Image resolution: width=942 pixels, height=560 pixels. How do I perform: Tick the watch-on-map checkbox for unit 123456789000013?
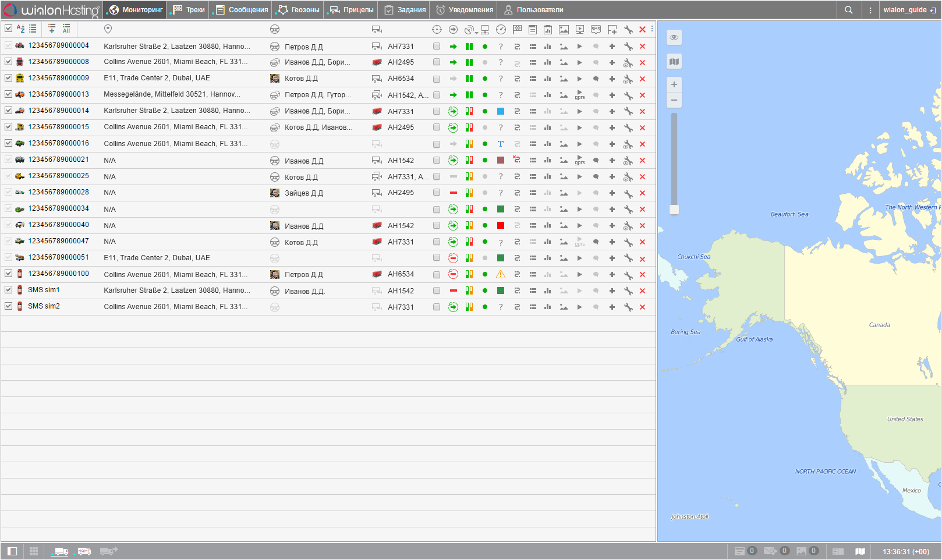tap(437, 95)
